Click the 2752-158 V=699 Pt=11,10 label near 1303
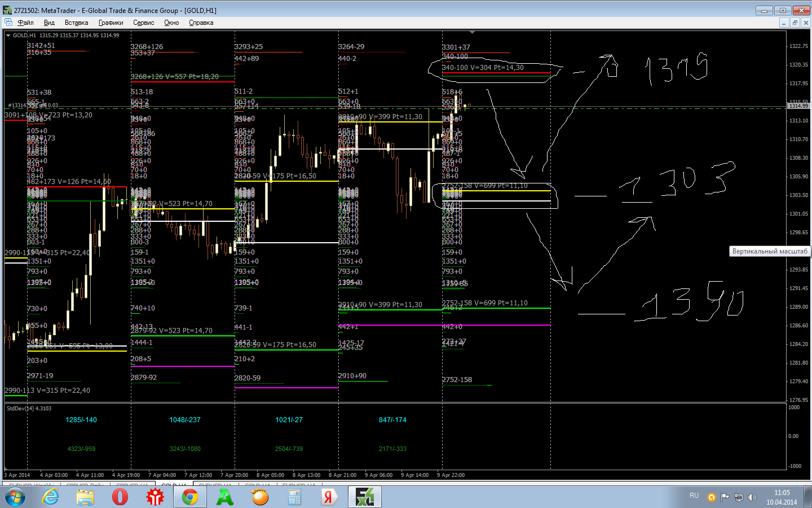The width and height of the screenshot is (812, 508). pos(485,186)
